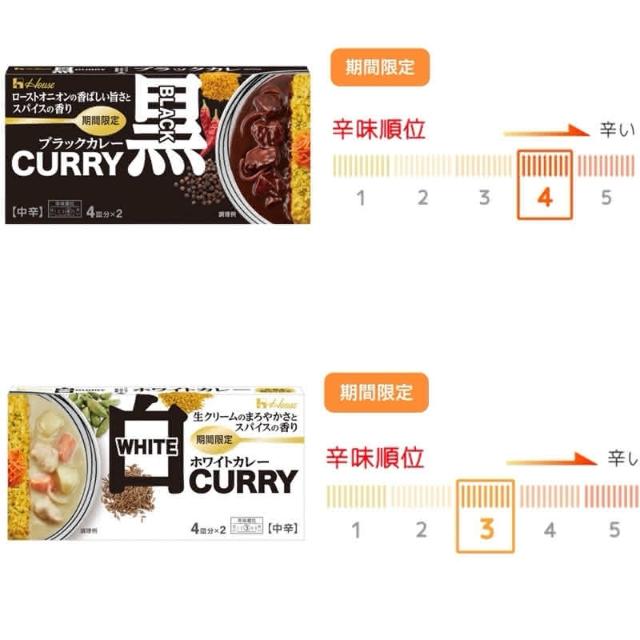Image resolution: width=640 pixels, height=640 pixels.
Task: Click the bottom orange spiciness arrow
Action: coord(551,461)
